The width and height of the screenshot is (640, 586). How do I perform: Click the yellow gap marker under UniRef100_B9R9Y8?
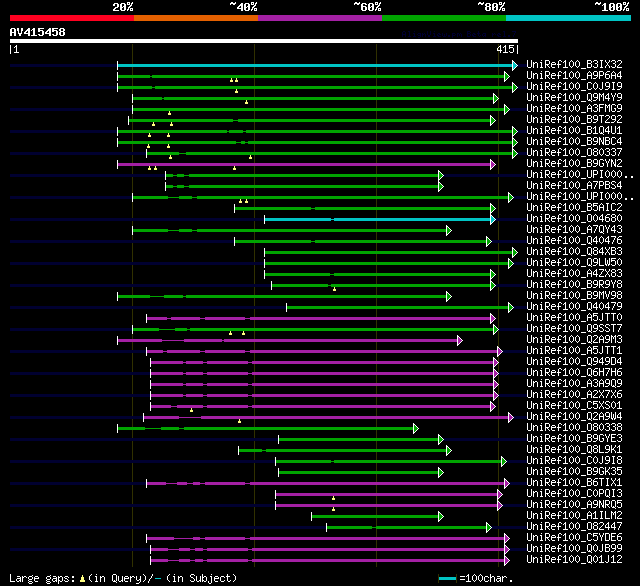(x=334, y=289)
